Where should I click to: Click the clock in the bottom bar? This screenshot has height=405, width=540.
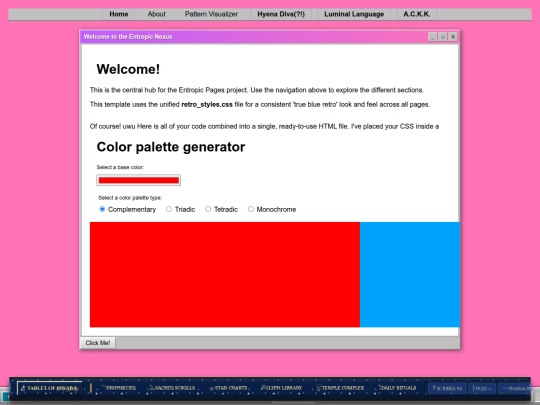click(x=482, y=388)
